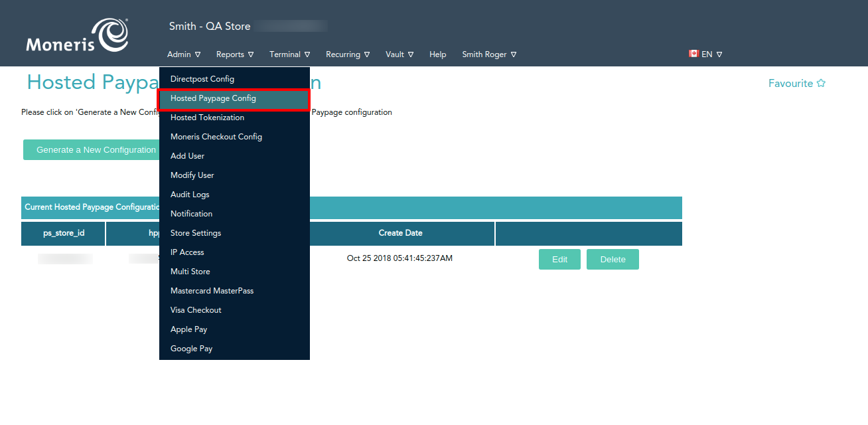This screenshot has height=425, width=868.
Task: Click the Moneris logo
Action: point(77,36)
